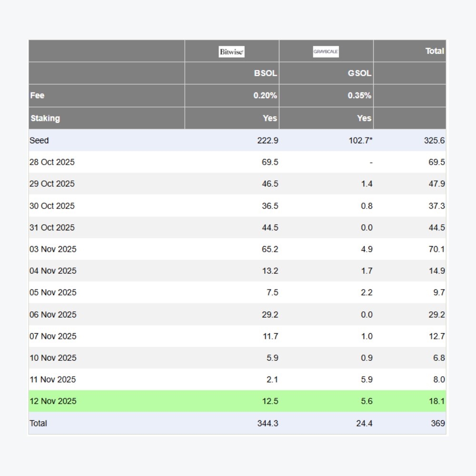476x476 pixels.
Task: Click the Fee row label
Action: [37, 95]
